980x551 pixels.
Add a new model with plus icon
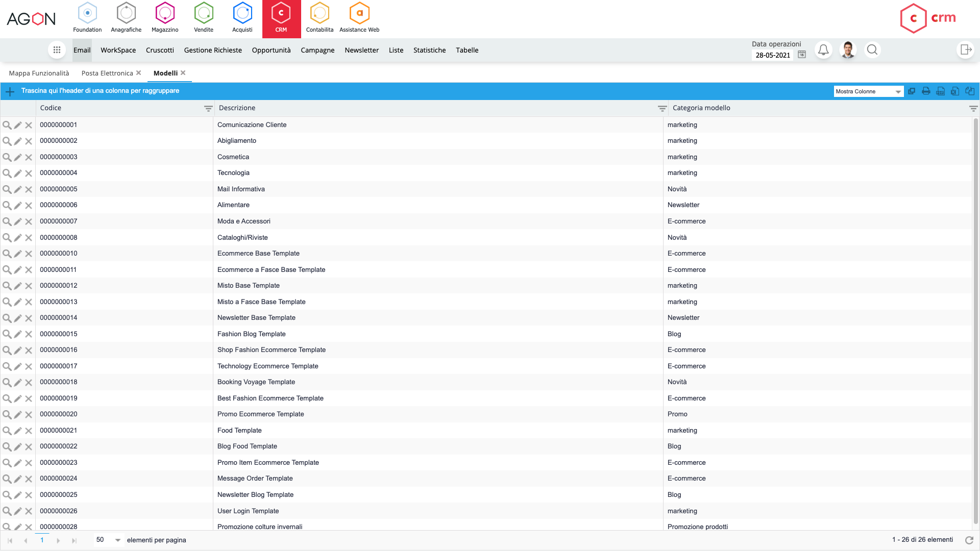tap(10, 91)
